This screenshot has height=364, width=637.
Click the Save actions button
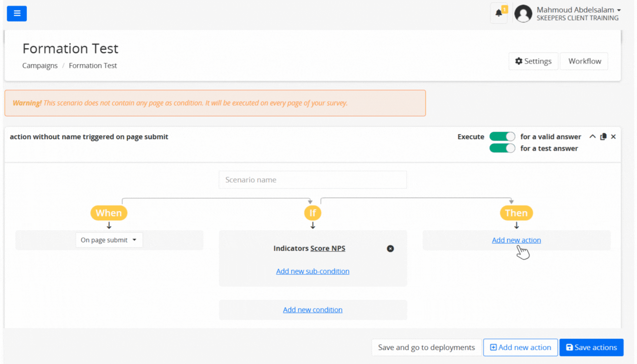[x=591, y=347]
